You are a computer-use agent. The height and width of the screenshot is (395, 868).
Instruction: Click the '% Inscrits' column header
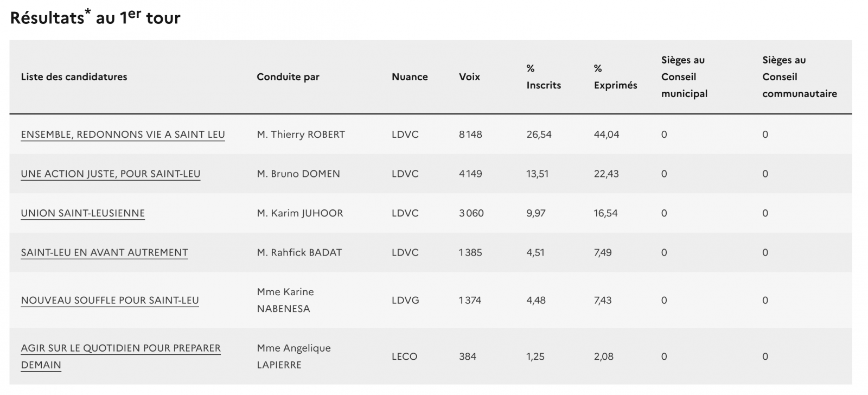point(544,77)
